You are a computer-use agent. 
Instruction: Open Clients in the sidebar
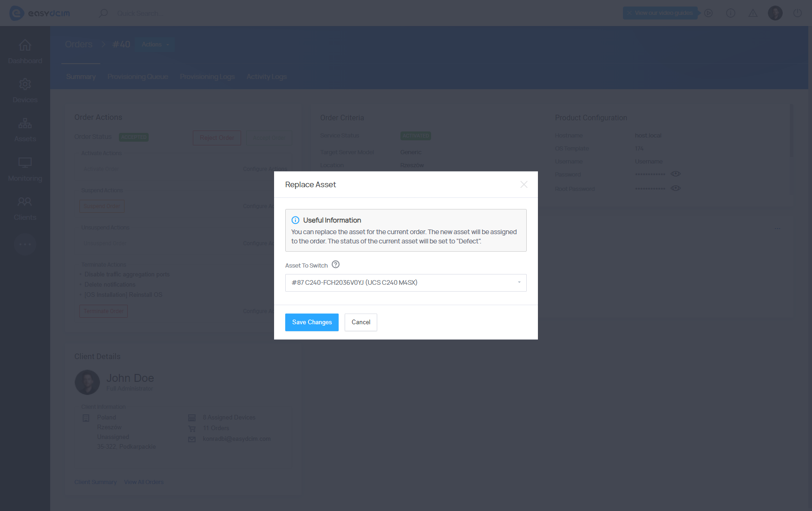click(x=25, y=208)
